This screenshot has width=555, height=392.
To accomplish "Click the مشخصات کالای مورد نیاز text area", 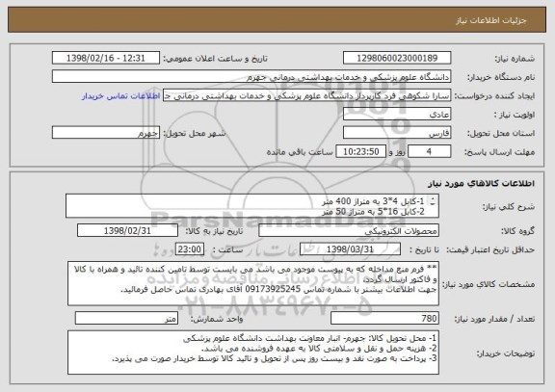I will tap(253, 284).
